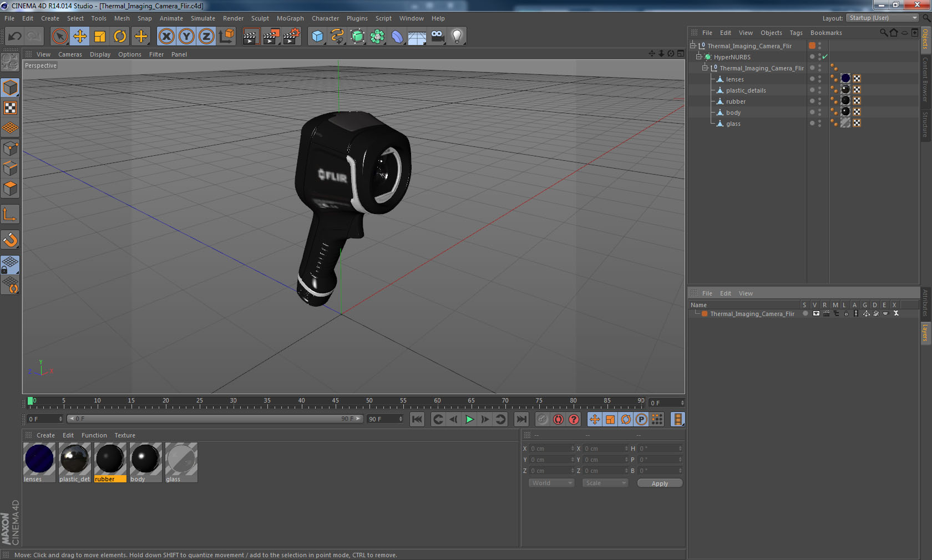Viewport: 932px width, 560px height.
Task: Click the Apply button
Action: coord(660,483)
